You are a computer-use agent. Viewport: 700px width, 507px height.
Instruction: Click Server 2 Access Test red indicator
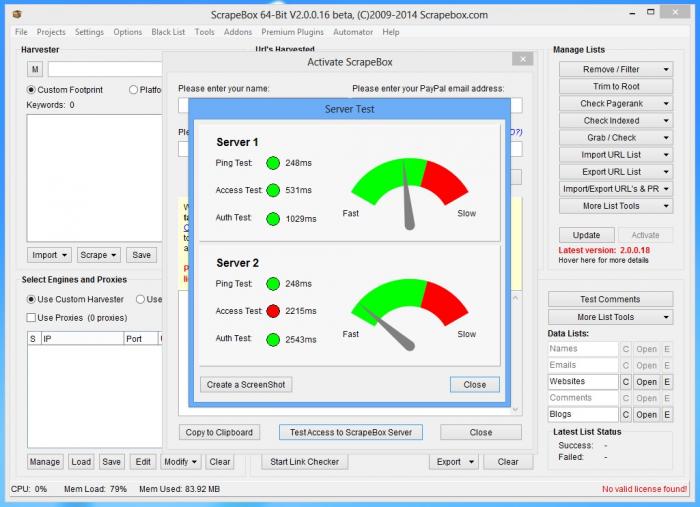click(273, 311)
